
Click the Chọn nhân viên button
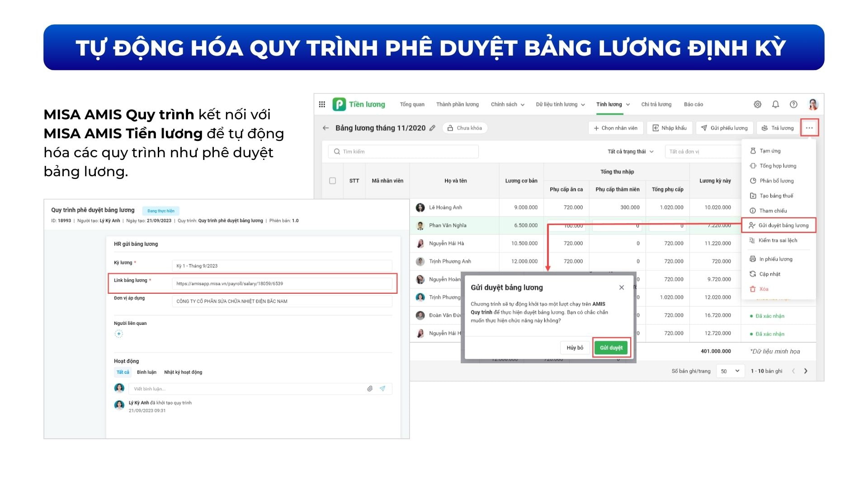pyautogui.click(x=615, y=128)
